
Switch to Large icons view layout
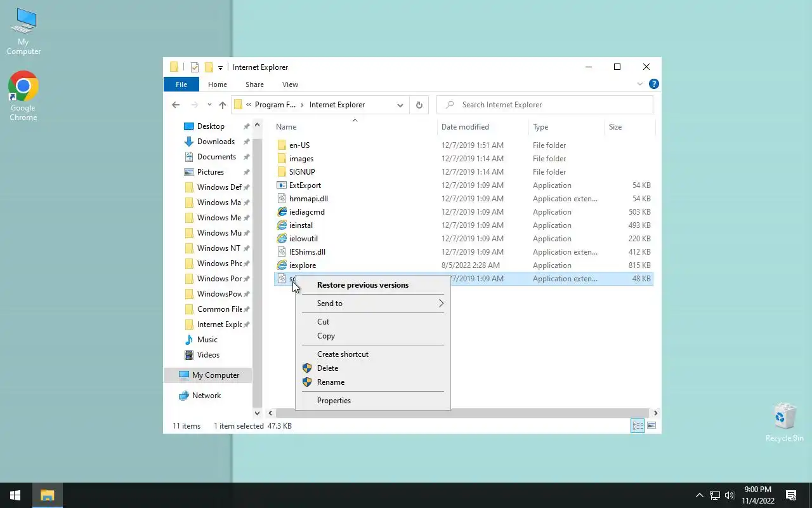pyautogui.click(x=652, y=425)
